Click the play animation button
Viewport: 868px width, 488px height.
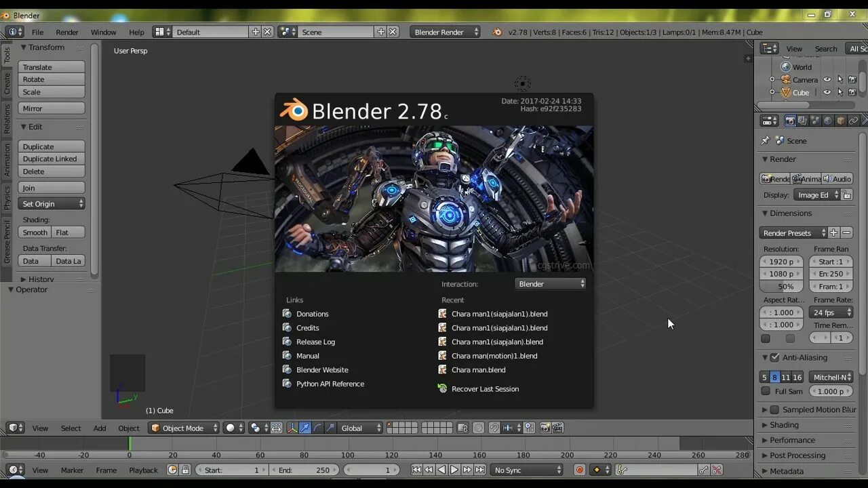point(454,470)
